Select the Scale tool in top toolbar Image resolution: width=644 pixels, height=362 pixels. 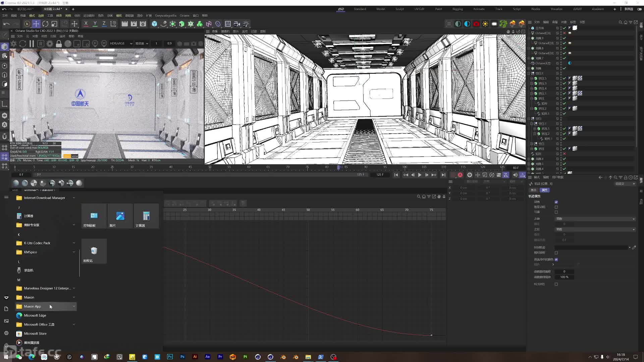point(54,24)
